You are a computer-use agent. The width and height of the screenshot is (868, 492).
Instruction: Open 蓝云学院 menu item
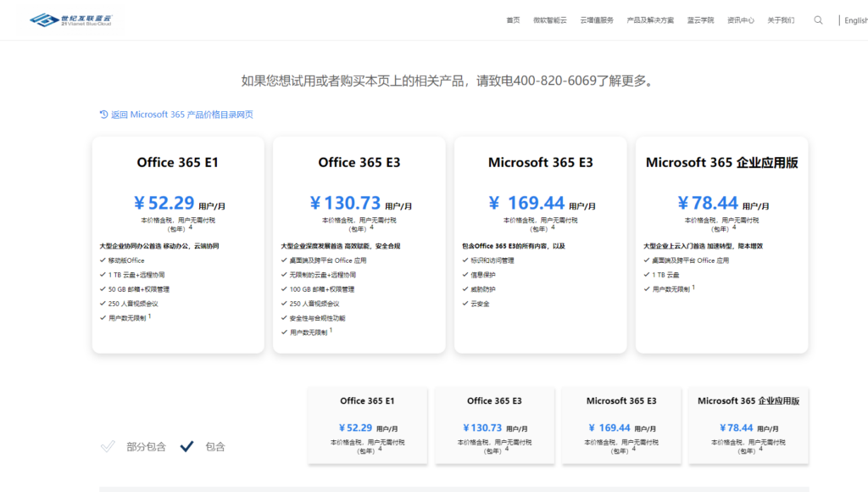click(700, 20)
